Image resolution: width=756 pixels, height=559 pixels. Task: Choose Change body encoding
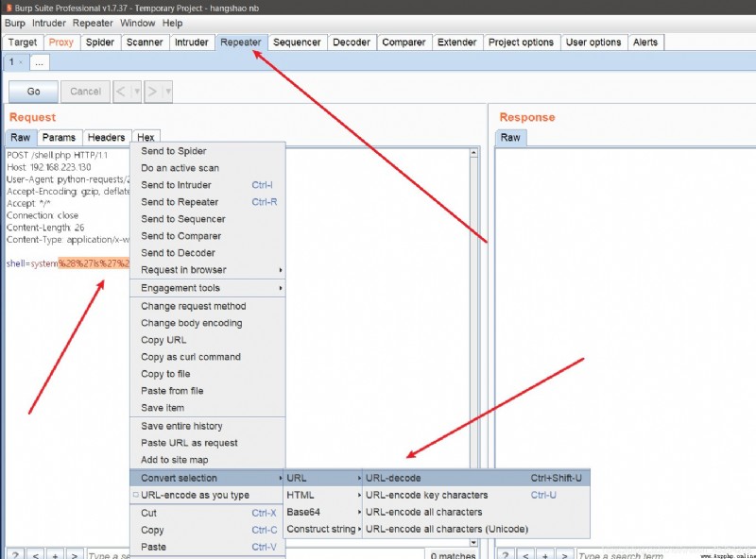pyautogui.click(x=207, y=323)
